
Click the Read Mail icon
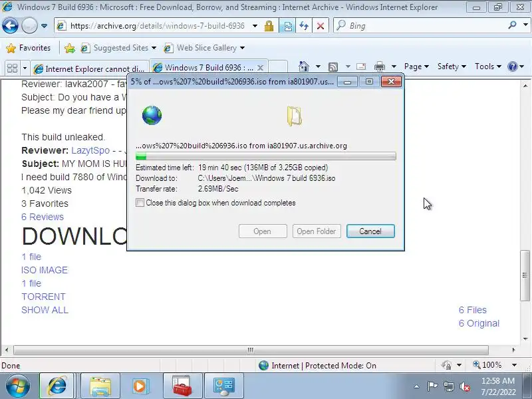361,66
